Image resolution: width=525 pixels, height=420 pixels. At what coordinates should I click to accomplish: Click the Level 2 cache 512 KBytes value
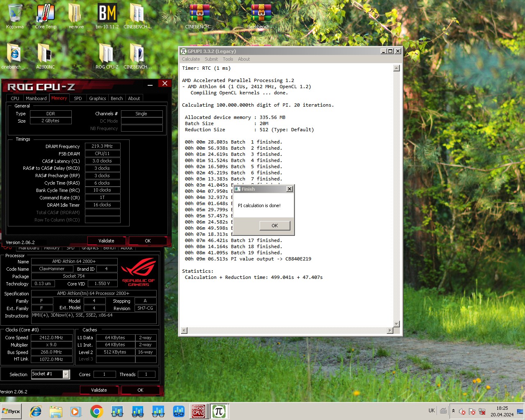[115, 352]
